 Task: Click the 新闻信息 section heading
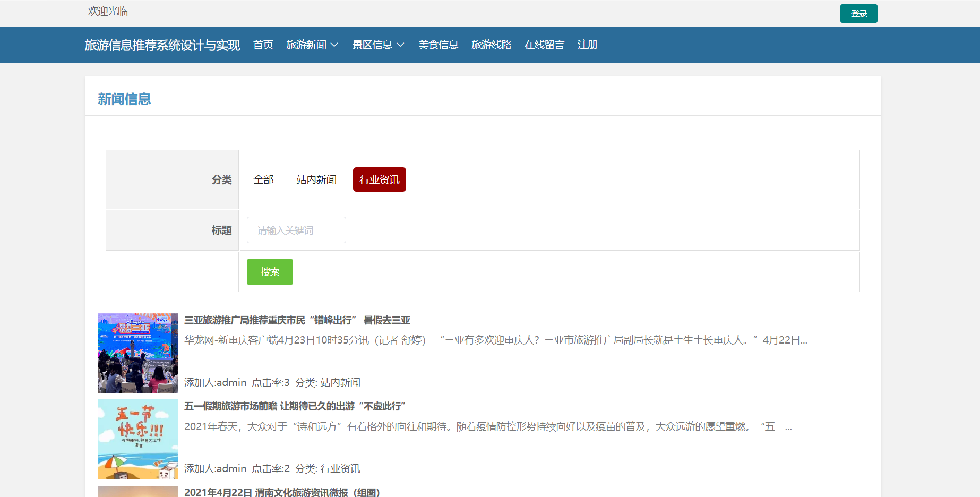pyautogui.click(x=124, y=99)
